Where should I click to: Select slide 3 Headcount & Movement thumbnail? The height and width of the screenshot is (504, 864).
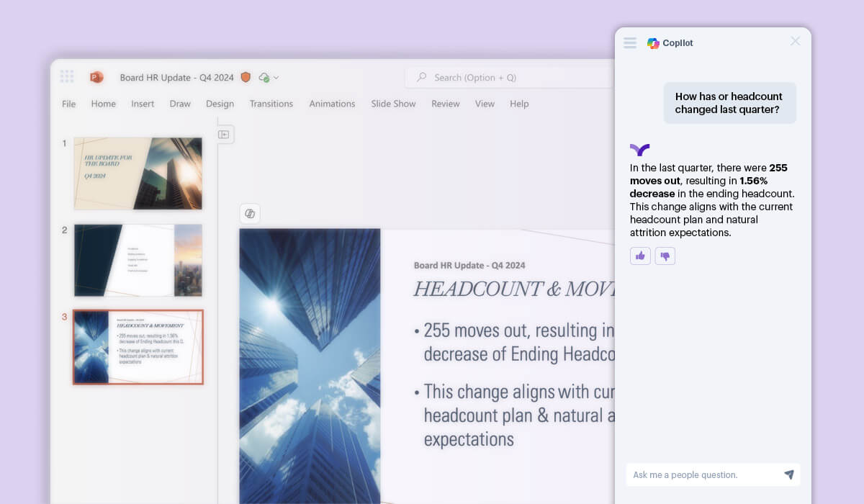click(138, 347)
